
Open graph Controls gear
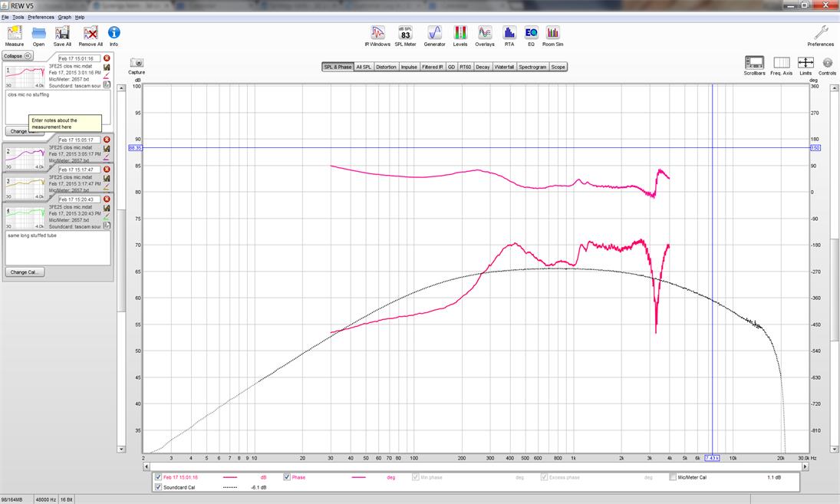point(827,65)
